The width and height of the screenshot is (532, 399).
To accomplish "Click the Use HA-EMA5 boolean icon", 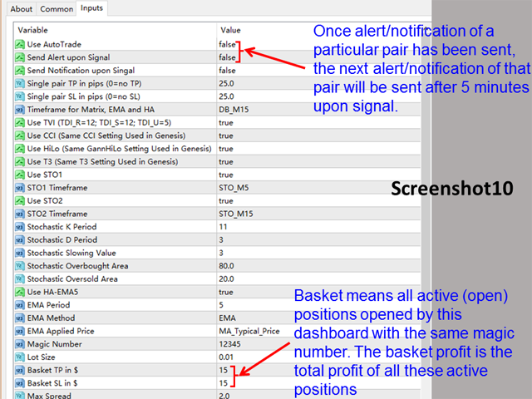I will coord(20,292).
